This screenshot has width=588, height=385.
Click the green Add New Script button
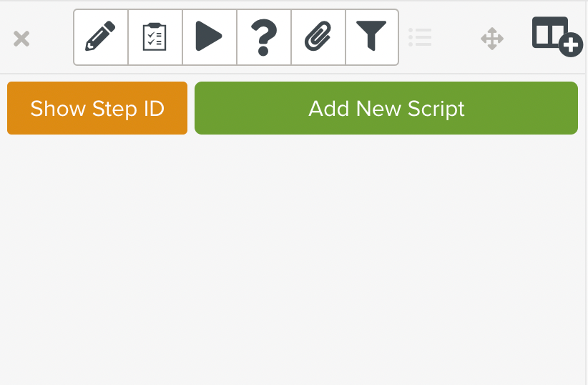pos(386,108)
